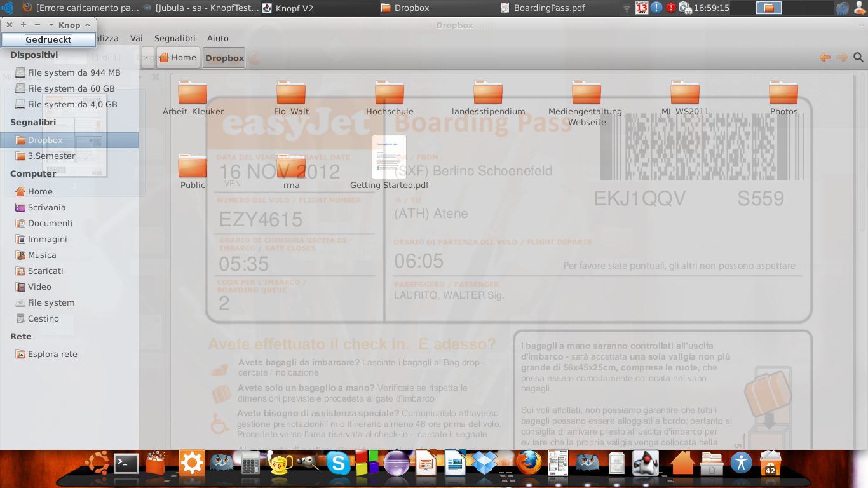Open System Settings gear icon in dock
Image resolution: width=868 pixels, height=488 pixels.
click(x=191, y=463)
